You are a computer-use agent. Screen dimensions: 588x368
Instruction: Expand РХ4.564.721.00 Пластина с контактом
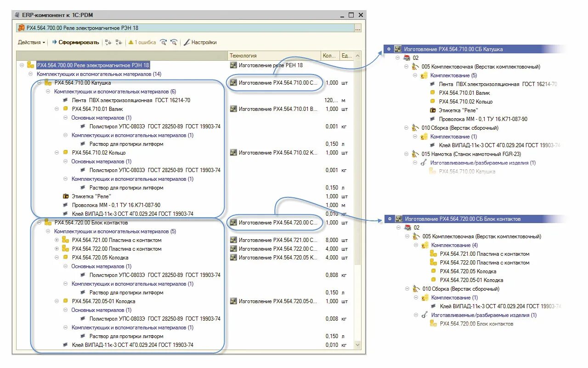pyautogui.click(x=57, y=240)
